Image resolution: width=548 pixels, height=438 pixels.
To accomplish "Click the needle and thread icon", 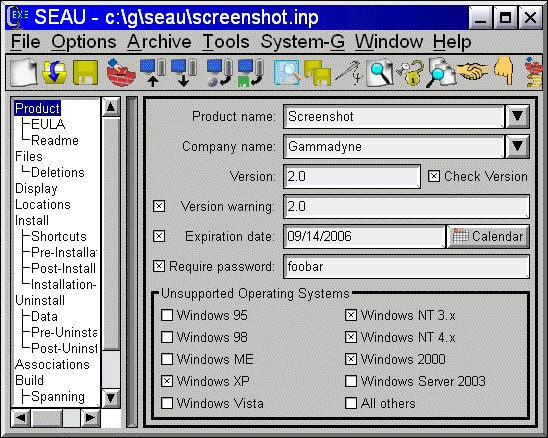I will click(348, 72).
